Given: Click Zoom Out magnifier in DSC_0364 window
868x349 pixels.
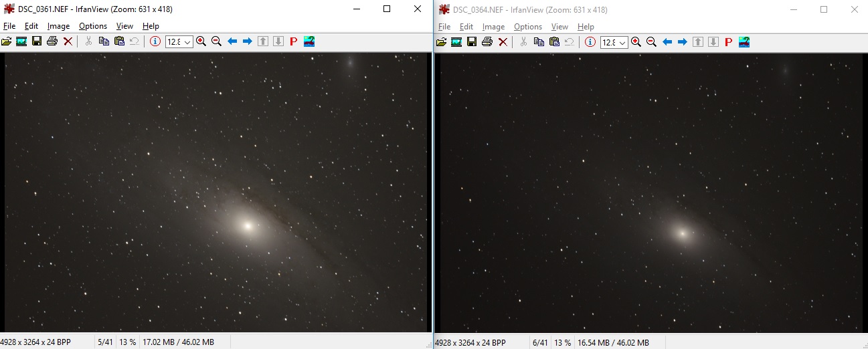Looking at the screenshot, I should [651, 41].
